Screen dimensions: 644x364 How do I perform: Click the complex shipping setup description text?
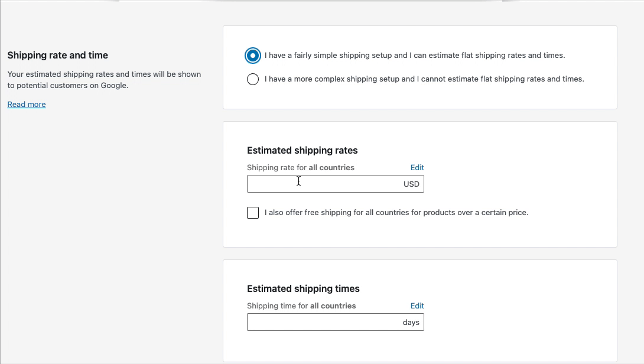point(422,79)
